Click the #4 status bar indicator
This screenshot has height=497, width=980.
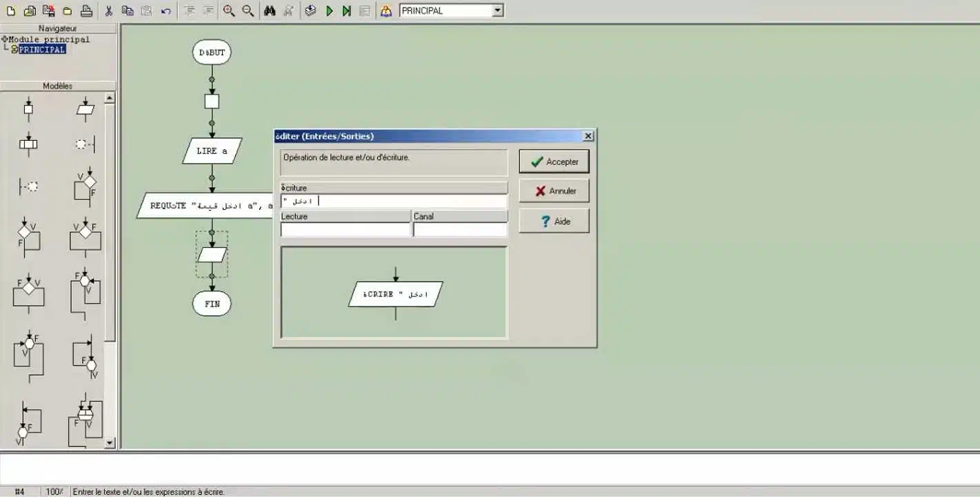(19, 491)
